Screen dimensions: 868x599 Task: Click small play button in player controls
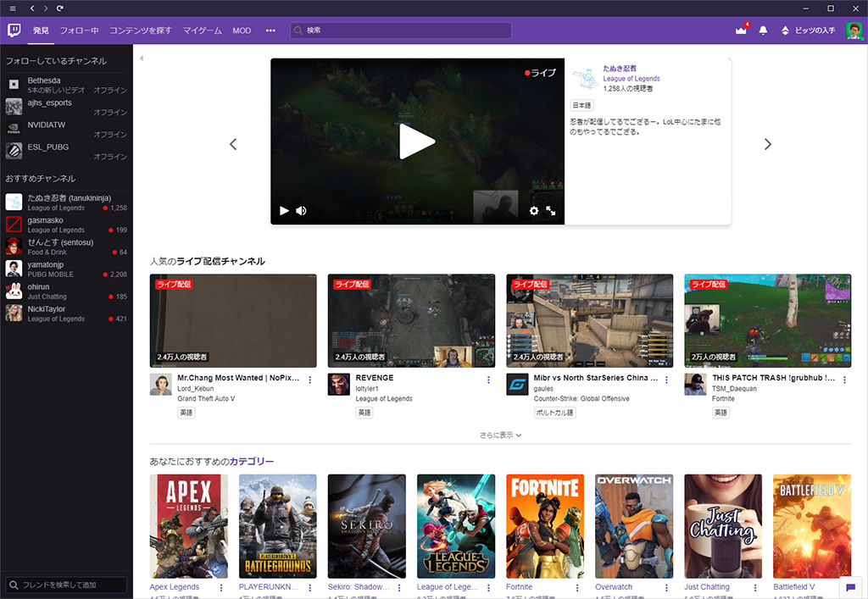tap(284, 211)
